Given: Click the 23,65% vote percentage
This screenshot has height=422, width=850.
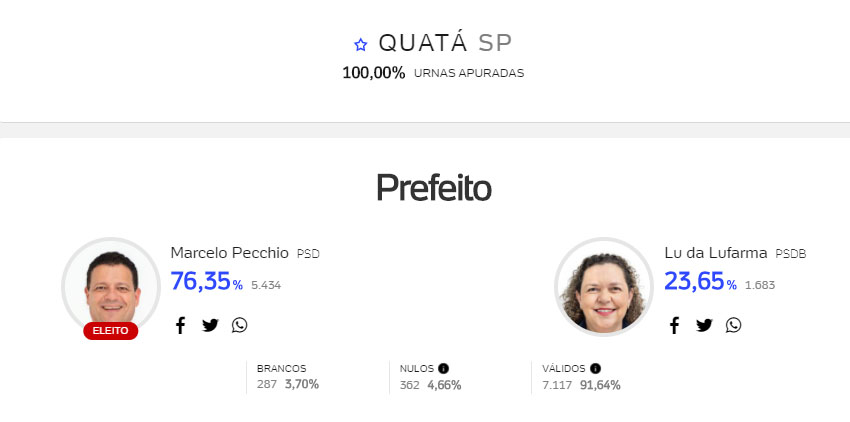Looking at the screenshot, I should (700, 282).
